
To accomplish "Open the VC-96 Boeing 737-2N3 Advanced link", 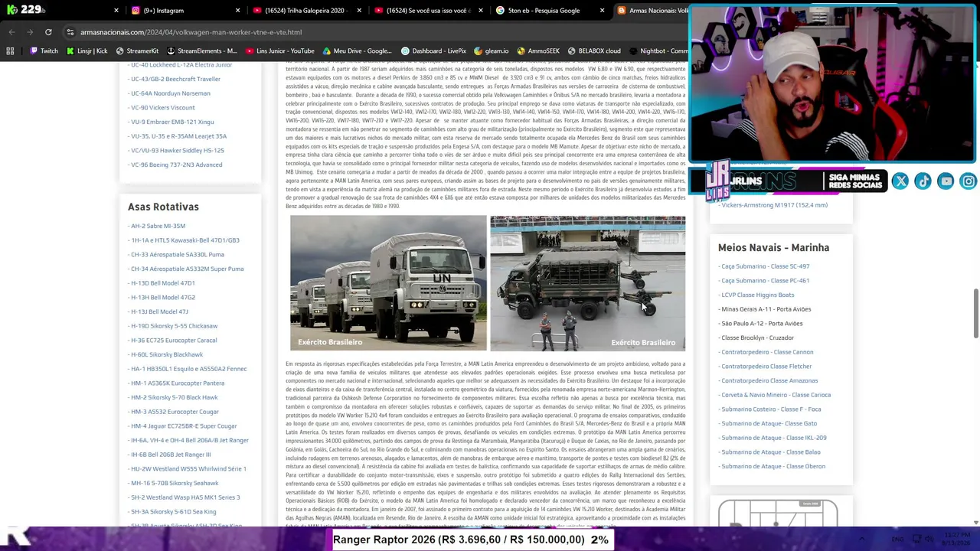I will click(176, 165).
